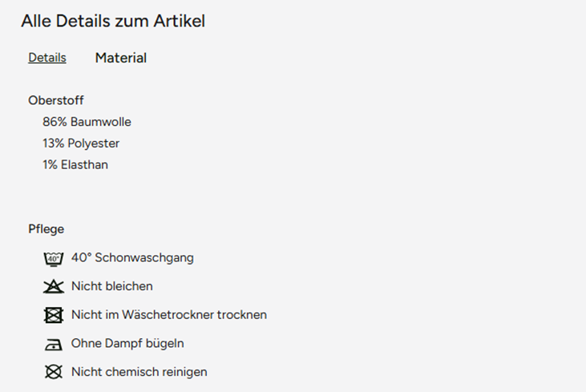Open the Details tab
Screen dimensions: 586x392
pyautogui.click(x=47, y=58)
